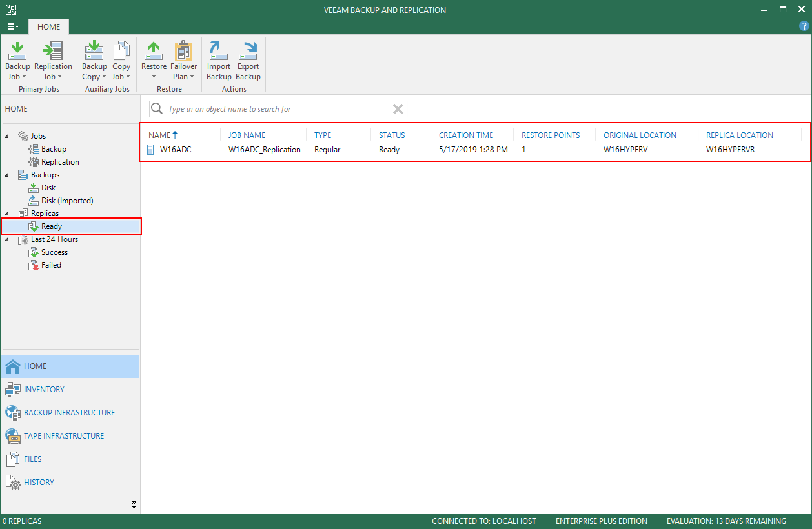Click the W16HYPERVR replica location cell

(x=731, y=150)
